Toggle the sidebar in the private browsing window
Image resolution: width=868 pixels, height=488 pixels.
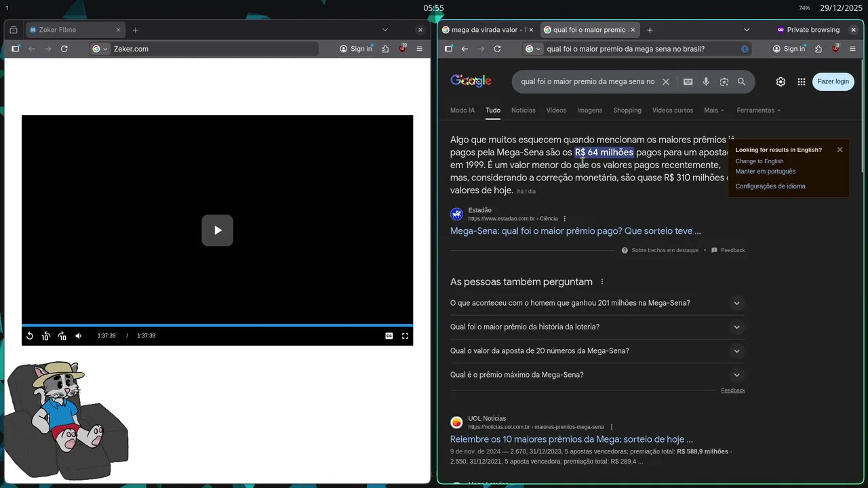[448, 49]
